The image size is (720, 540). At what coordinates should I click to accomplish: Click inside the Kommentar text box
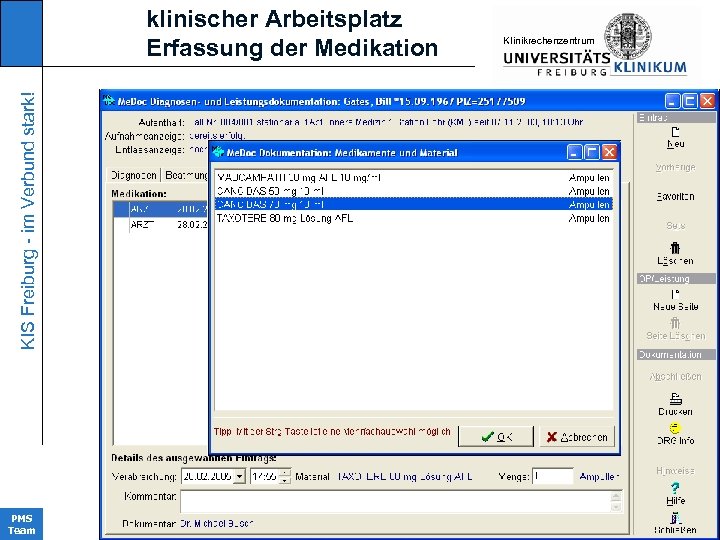(395, 501)
